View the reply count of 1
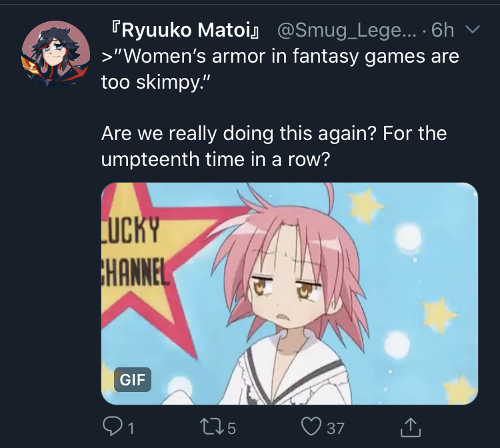The height and width of the screenshot is (448, 500). coord(131,428)
